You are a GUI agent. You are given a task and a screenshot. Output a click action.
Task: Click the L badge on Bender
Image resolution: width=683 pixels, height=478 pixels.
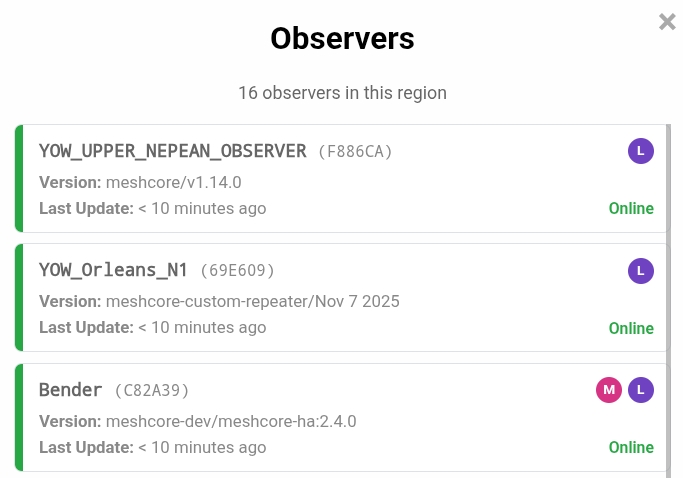[641, 390]
